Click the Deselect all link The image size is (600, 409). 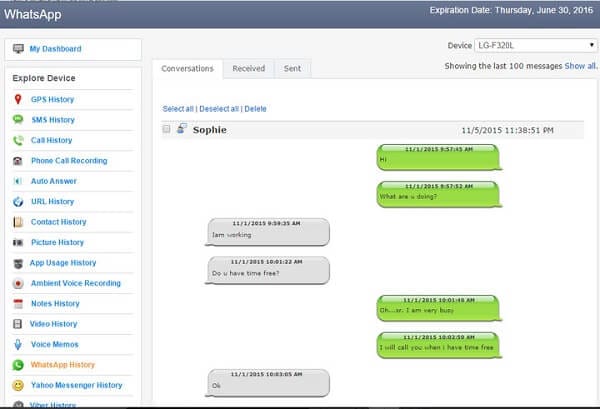(x=218, y=108)
